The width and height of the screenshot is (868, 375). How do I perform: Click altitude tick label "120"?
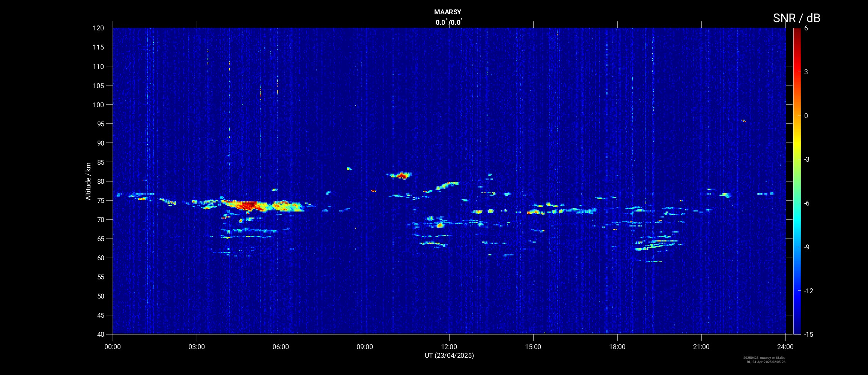point(98,28)
